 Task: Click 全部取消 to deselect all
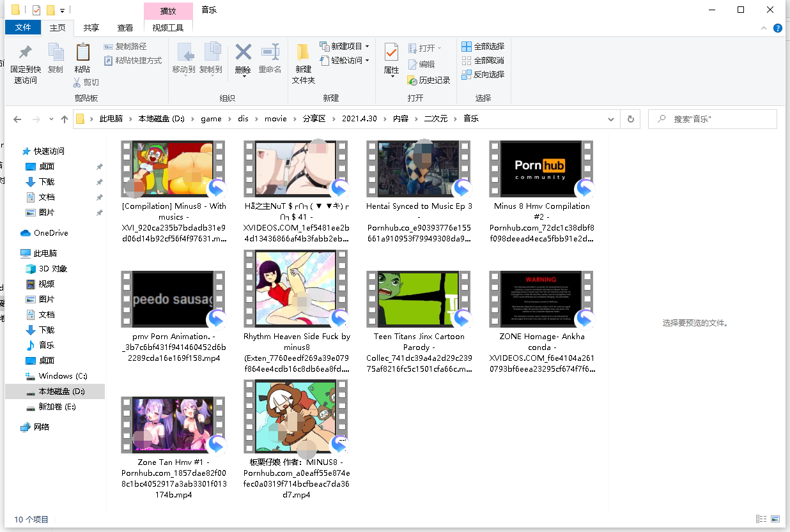coord(483,61)
